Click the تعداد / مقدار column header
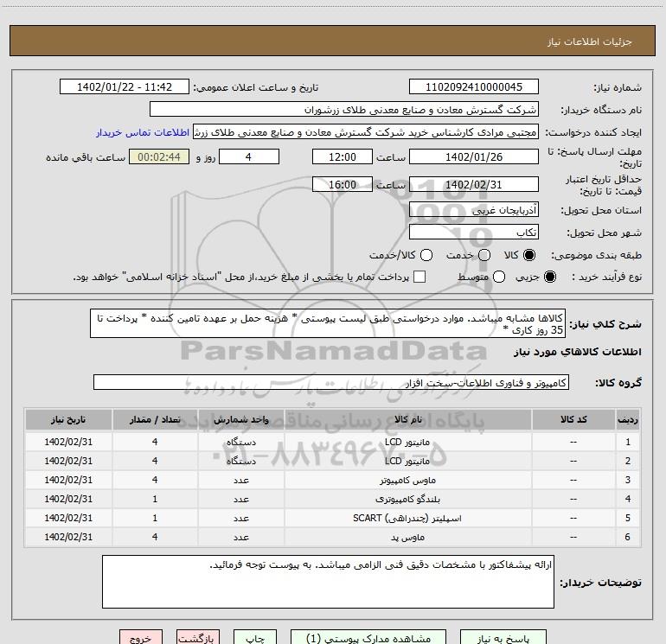Screen dimensions: 666x644 pos(155,420)
